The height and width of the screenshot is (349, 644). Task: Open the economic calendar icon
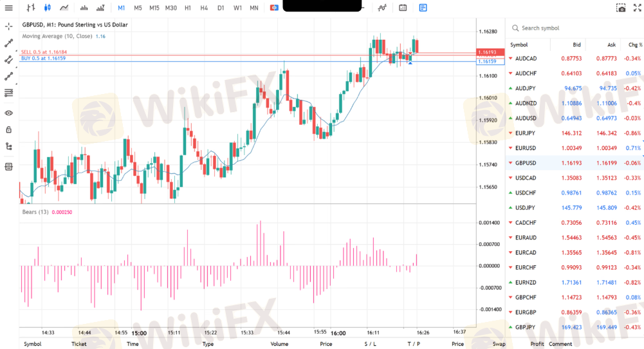pyautogui.click(x=403, y=8)
